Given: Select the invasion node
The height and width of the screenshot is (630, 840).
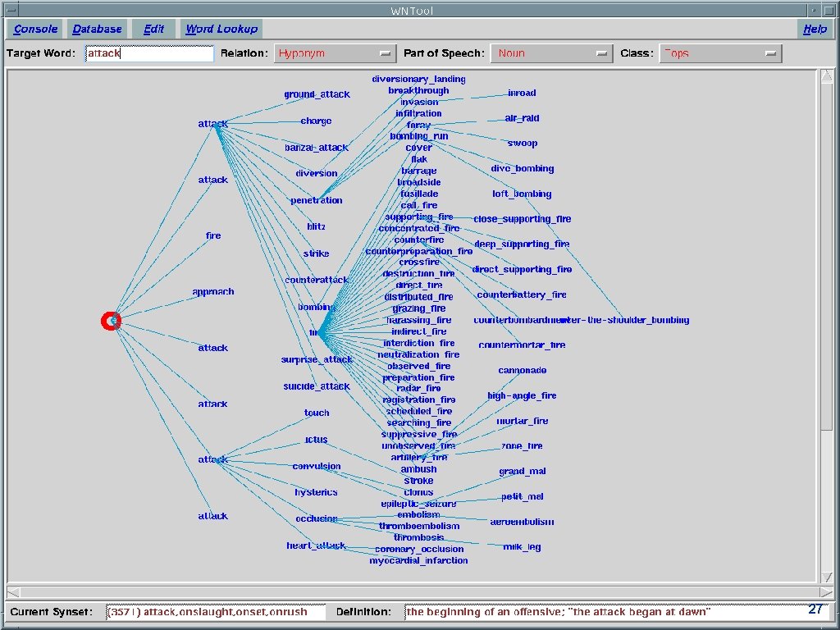Looking at the screenshot, I should click(x=419, y=102).
